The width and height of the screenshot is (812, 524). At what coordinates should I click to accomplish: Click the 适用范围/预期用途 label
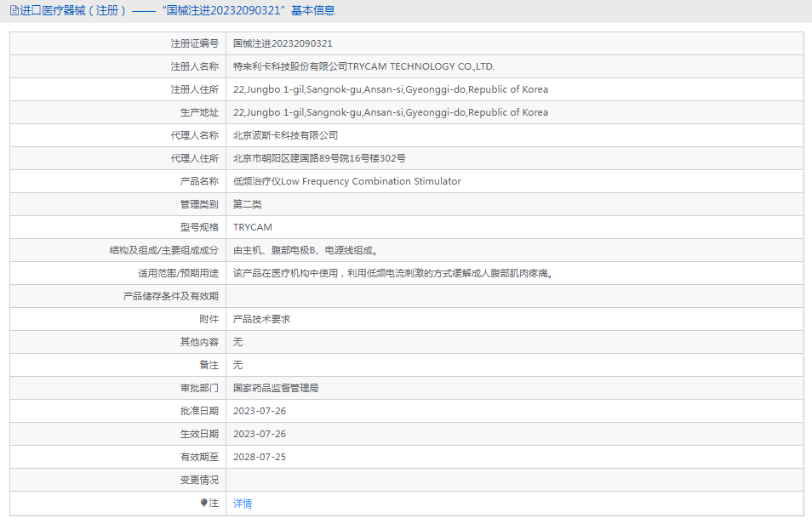[x=178, y=273]
